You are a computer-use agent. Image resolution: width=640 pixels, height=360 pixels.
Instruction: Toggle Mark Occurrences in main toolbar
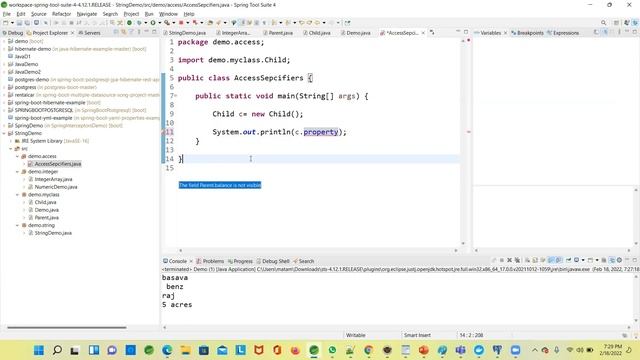(242, 23)
